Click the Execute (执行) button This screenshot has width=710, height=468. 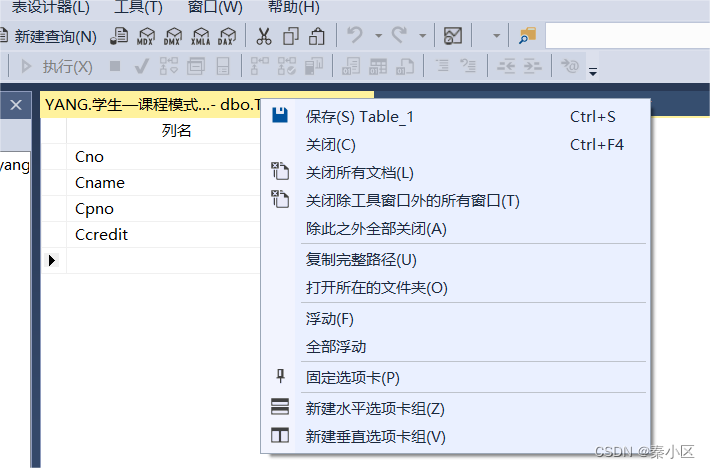tap(58, 67)
